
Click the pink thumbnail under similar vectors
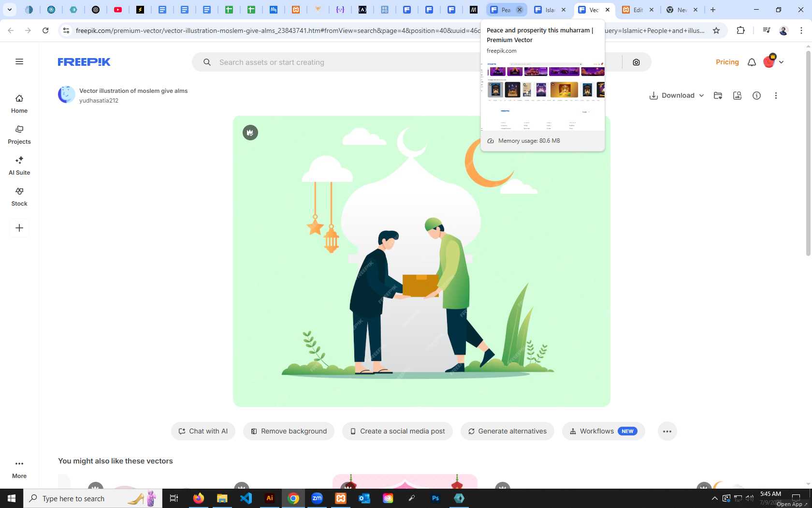[x=405, y=481]
